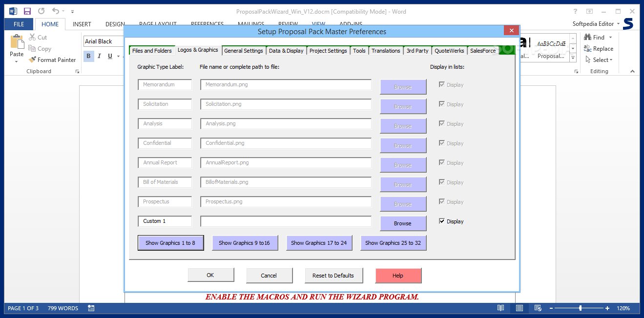Switch to the General Settings tab
Image resolution: width=644 pixels, height=318 pixels.
click(x=244, y=51)
